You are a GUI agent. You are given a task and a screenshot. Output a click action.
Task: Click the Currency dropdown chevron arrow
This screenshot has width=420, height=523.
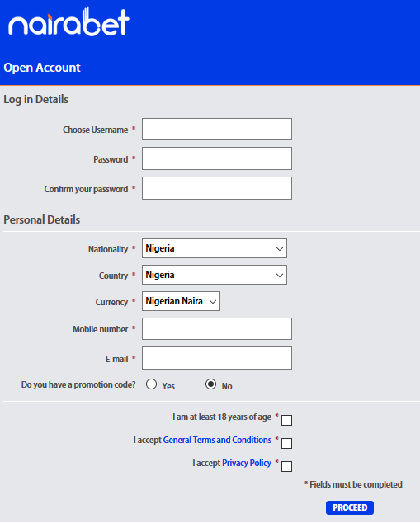pos(213,302)
